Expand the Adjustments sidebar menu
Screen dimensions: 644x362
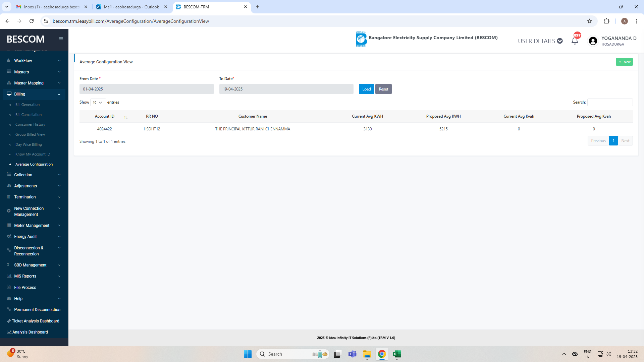point(34,186)
